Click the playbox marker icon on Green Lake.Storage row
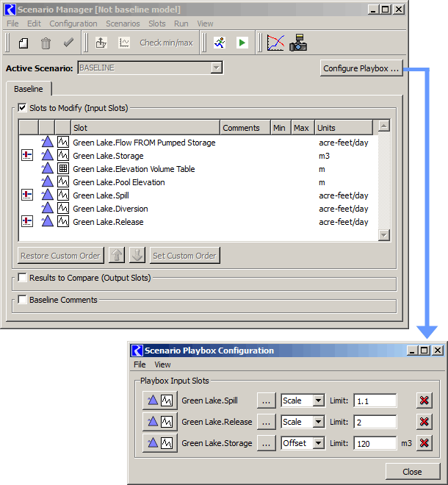This screenshot has width=448, height=485. pyautogui.click(x=27, y=155)
